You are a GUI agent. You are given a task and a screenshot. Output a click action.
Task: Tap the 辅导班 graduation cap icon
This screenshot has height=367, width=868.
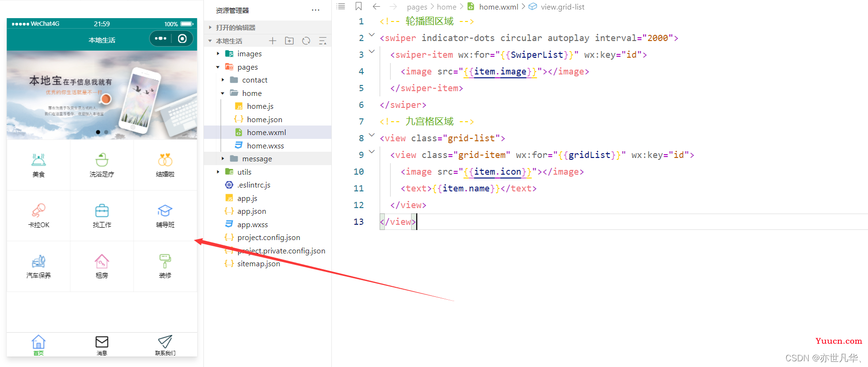165,210
